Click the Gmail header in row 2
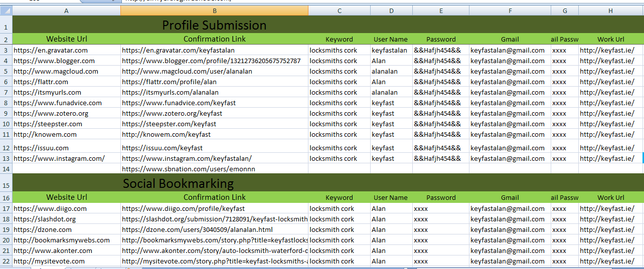 coord(510,39)
